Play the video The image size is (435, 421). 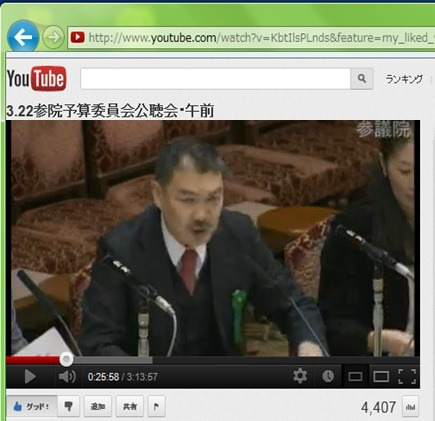(x=30, y=377)
